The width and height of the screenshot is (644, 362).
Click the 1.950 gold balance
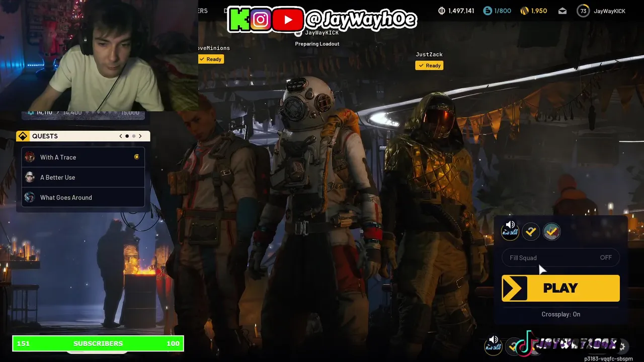point(539,11)
